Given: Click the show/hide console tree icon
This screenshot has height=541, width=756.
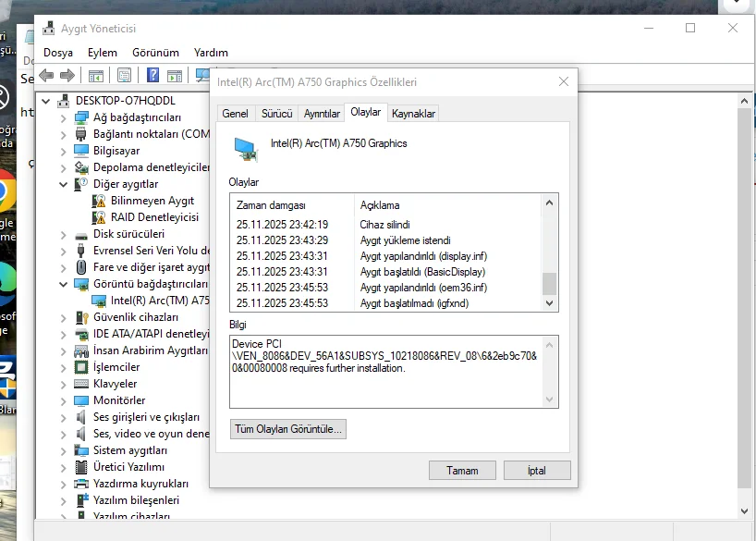Looking at the screenshot, I should click(x=96, y=76).
